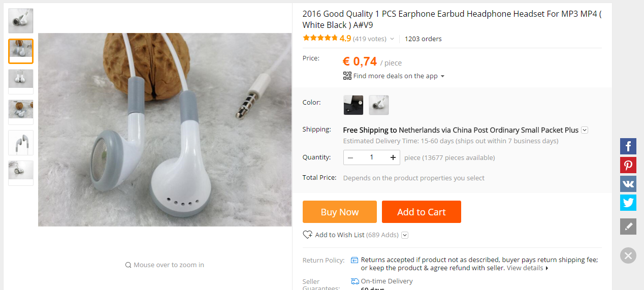The image size is (644, 290).
Task: Click the wish list heart icon
Action: [x=307, y=235]
